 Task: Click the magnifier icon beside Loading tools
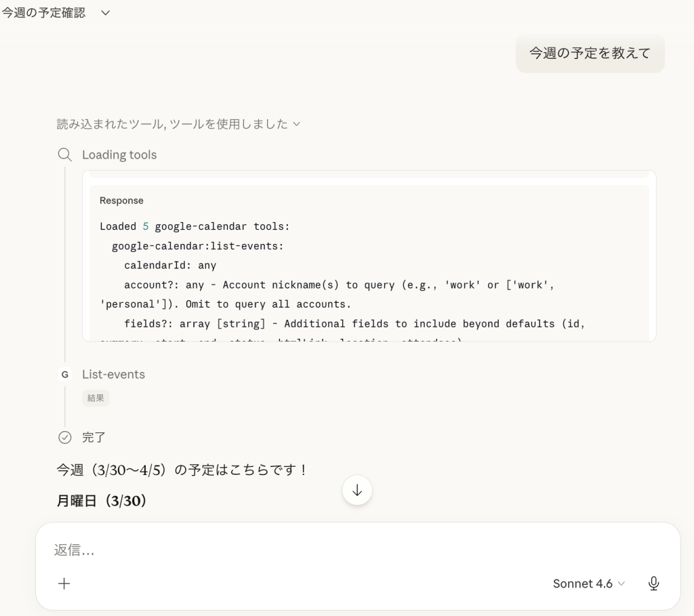point(65,155)
